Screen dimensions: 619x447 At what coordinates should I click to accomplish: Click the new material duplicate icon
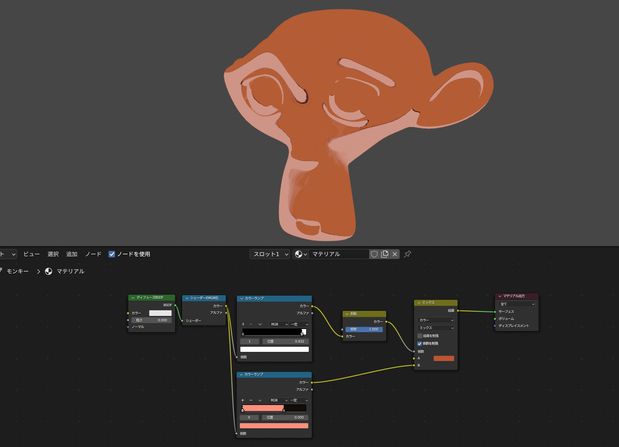tap(385, 254)
